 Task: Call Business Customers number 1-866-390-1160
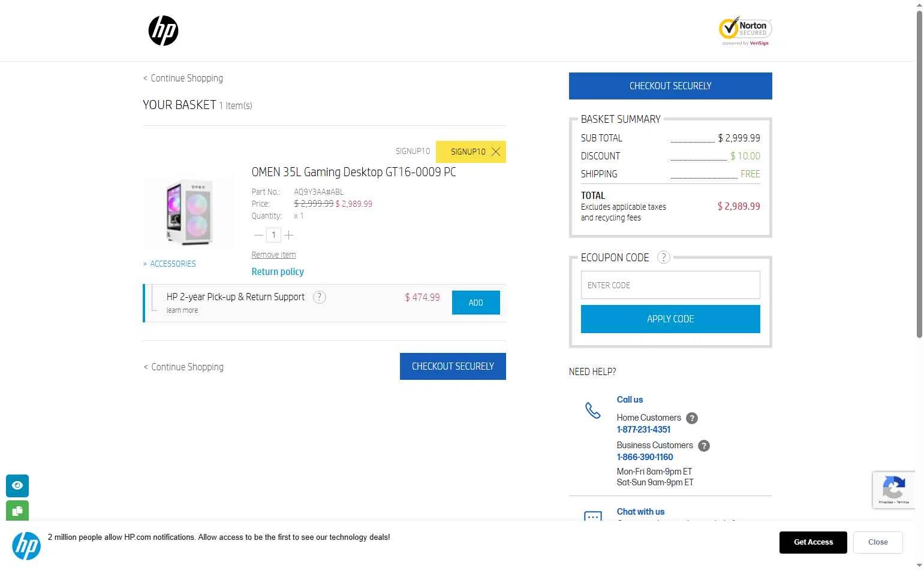pyautogui.click(x=645, y=457)
